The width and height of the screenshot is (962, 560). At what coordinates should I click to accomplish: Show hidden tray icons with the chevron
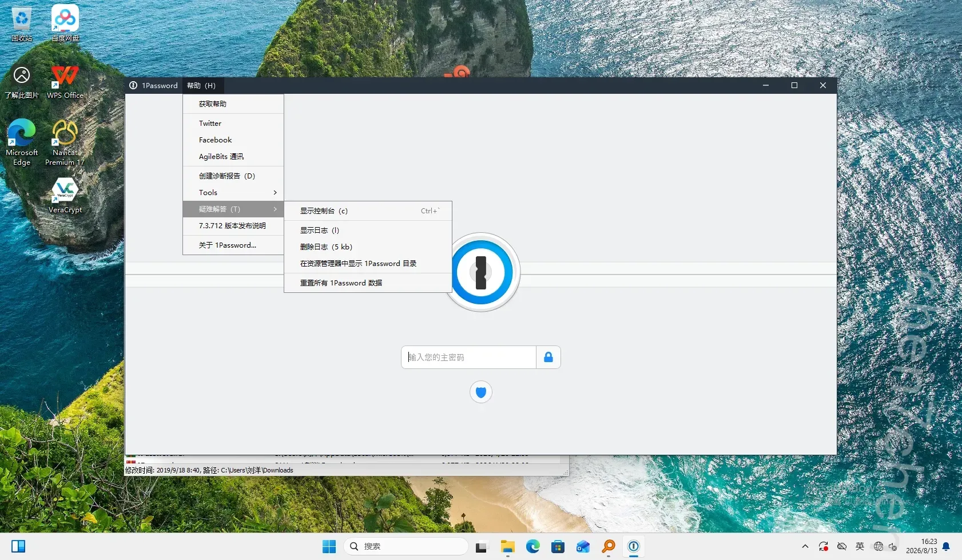pyautogui.click(x=805, y=546)
